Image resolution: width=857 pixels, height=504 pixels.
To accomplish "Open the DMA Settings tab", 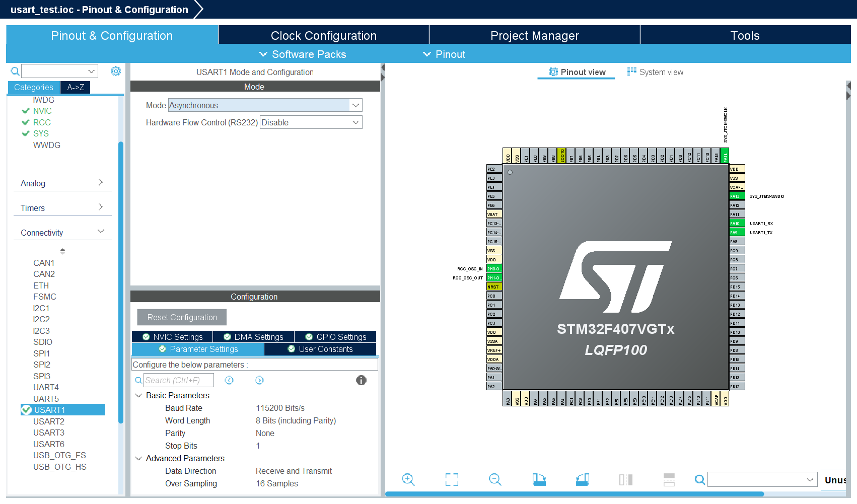I will tap(253, 337).
